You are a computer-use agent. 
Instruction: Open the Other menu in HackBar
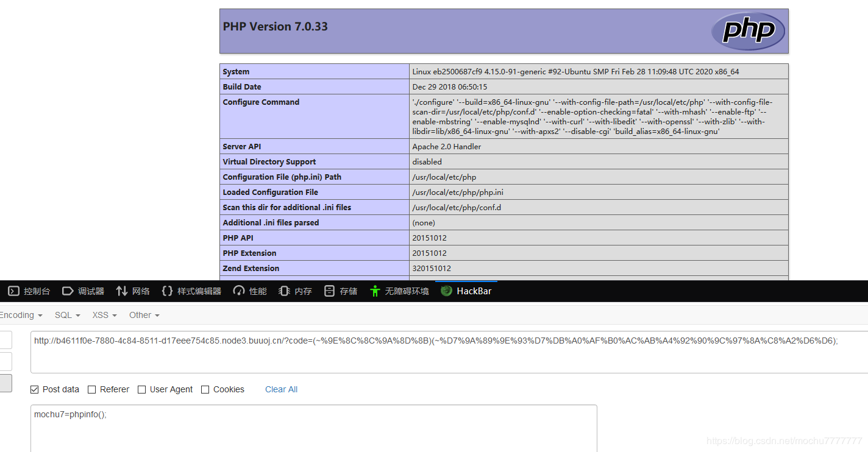[143, 315]
